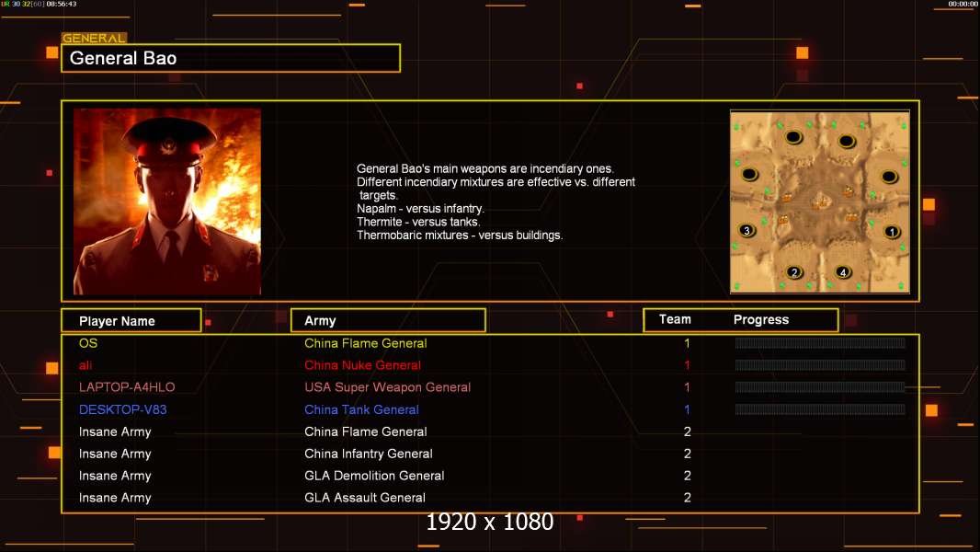This screenshot has width=980, height=552.
Task: Click GLA Demolition General army entry
Action: [x=374, y=476]
